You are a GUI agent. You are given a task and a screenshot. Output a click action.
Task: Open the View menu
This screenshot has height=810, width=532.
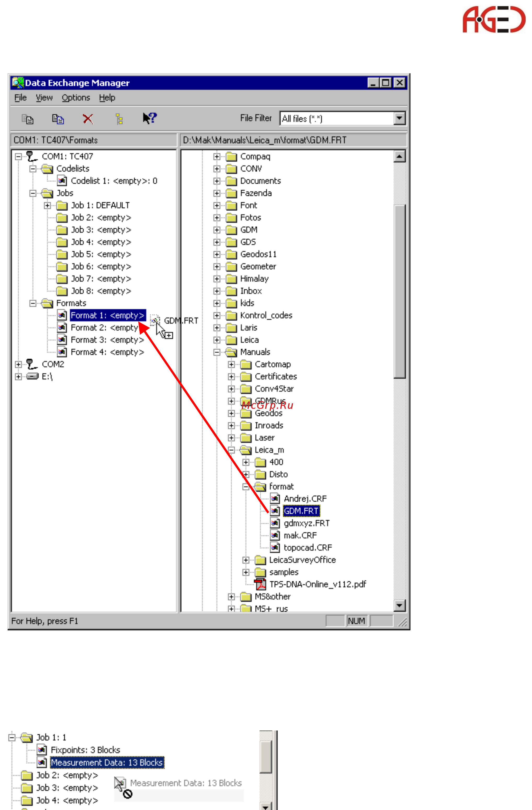[x=44, y=98]
